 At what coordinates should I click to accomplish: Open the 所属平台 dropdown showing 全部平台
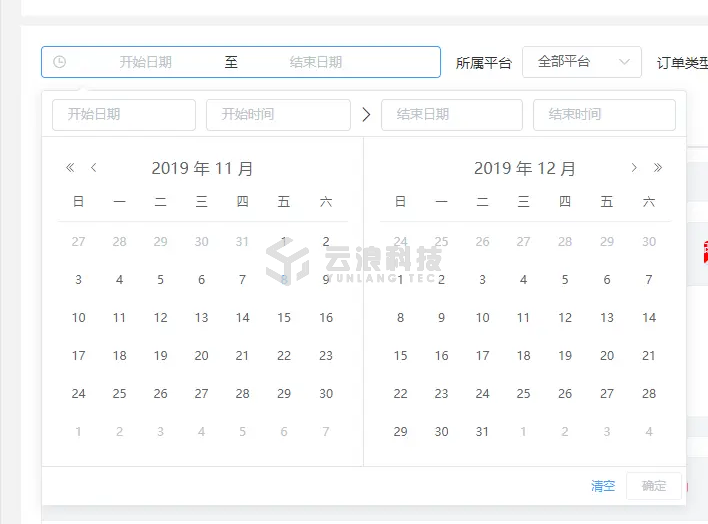pyautogui.click(x=581, y=62)
